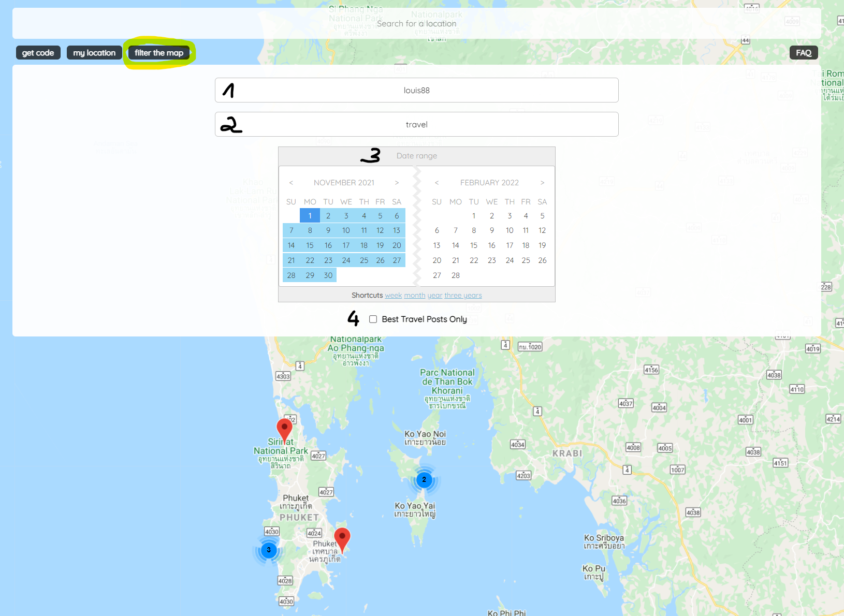Select February 28 in the 2022 calendar
This screenshot has width=844, height=616.
pyautogui.click(x=456, y=275)
